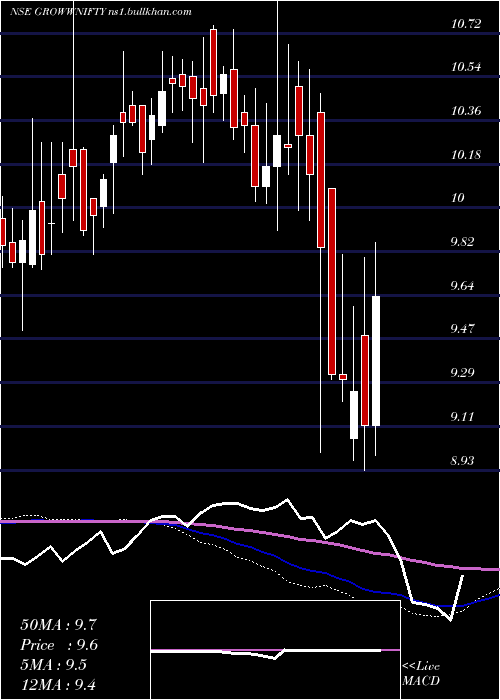This screenshot has height=700, width=500.
Task: Click the Price : 9.6 reading
Action: (x=59, y=645)
